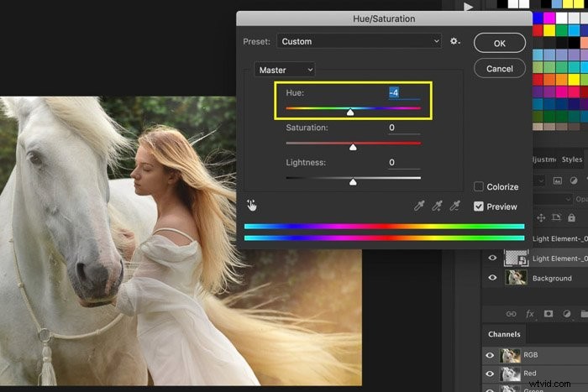Hide the selected Light Element layer eye

492,258
